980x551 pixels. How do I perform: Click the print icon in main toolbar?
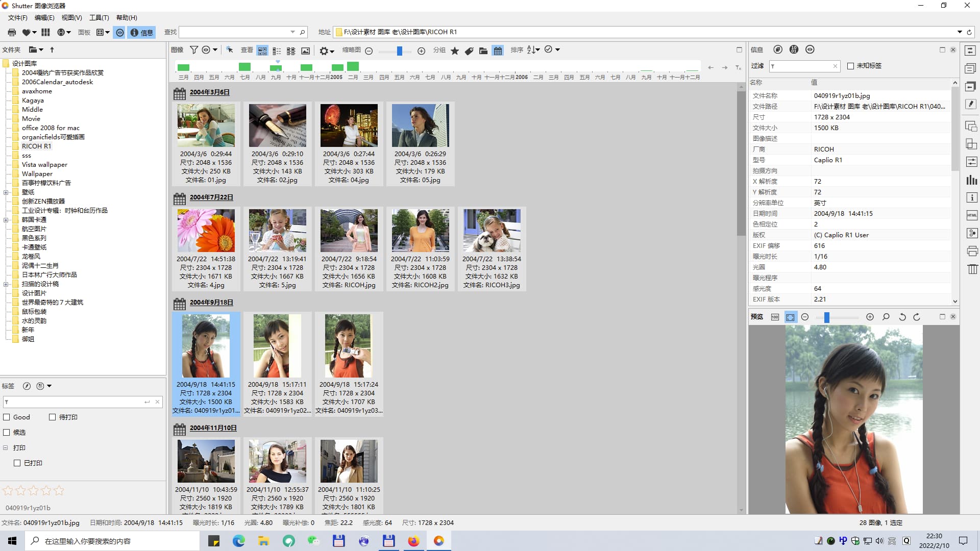click(x=12, y=32)
